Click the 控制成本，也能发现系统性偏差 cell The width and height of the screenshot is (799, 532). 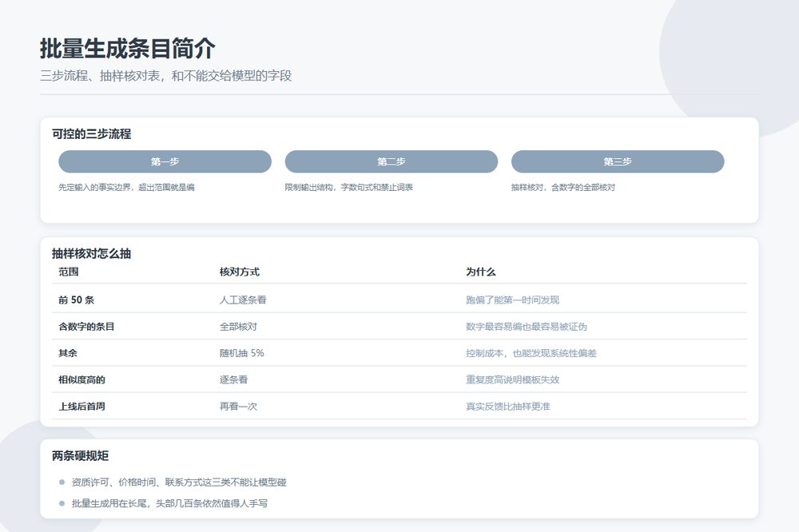[x=531, y=353]
